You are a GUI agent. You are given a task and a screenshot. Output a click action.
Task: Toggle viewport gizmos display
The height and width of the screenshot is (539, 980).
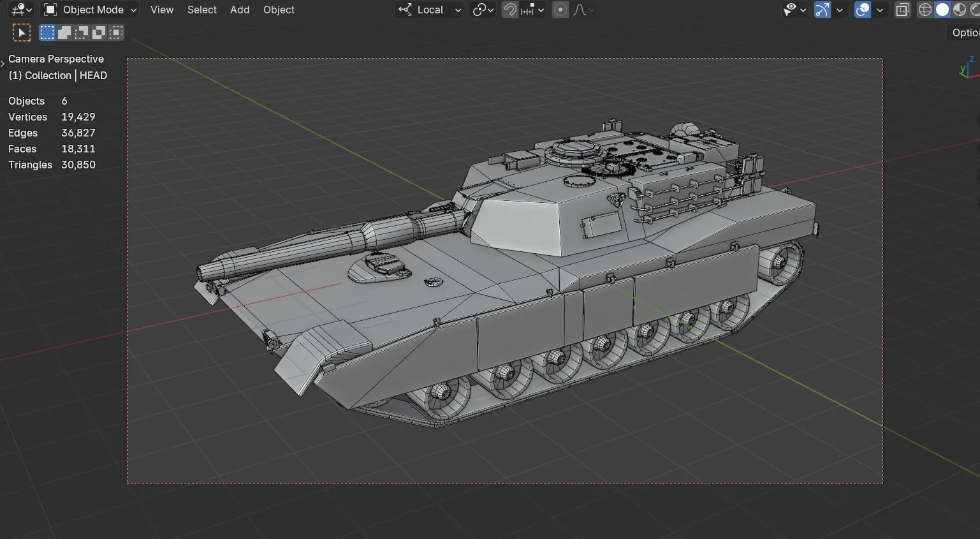click(823, 10)
